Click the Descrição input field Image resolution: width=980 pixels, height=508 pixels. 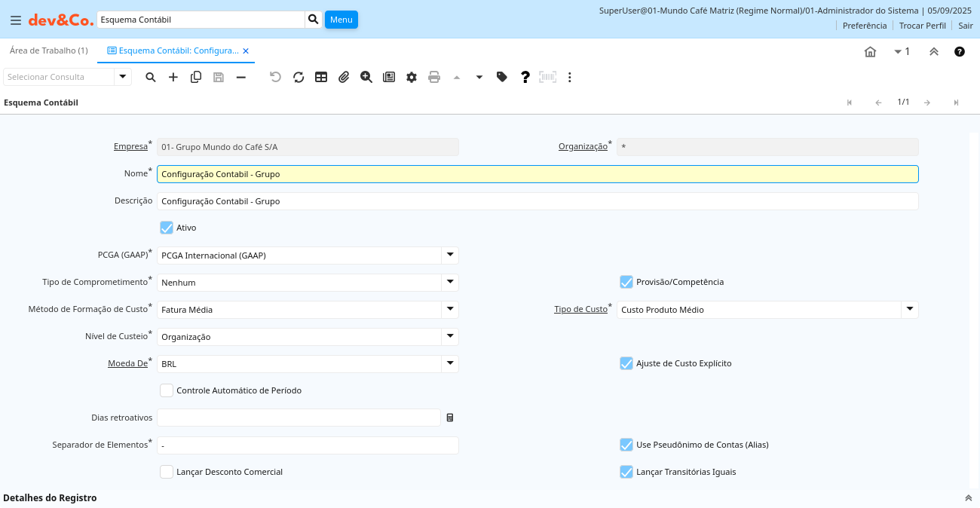click(x=537, y=201)
